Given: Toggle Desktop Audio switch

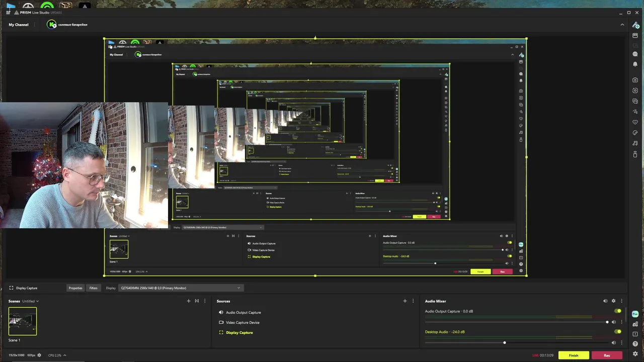Looking at the screenshot, I should [x=618, y=332].
